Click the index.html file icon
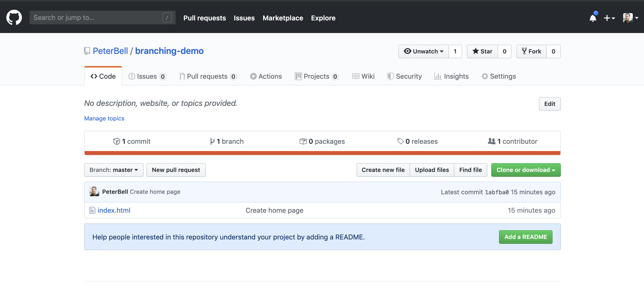Screen dimensions: 644x288 tap(92, 210)
